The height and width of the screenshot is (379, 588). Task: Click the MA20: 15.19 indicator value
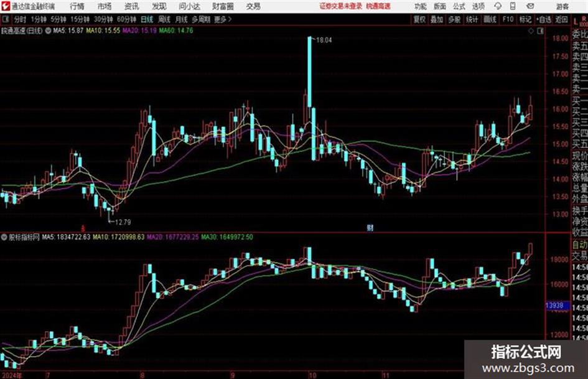(x=139, y=30)
